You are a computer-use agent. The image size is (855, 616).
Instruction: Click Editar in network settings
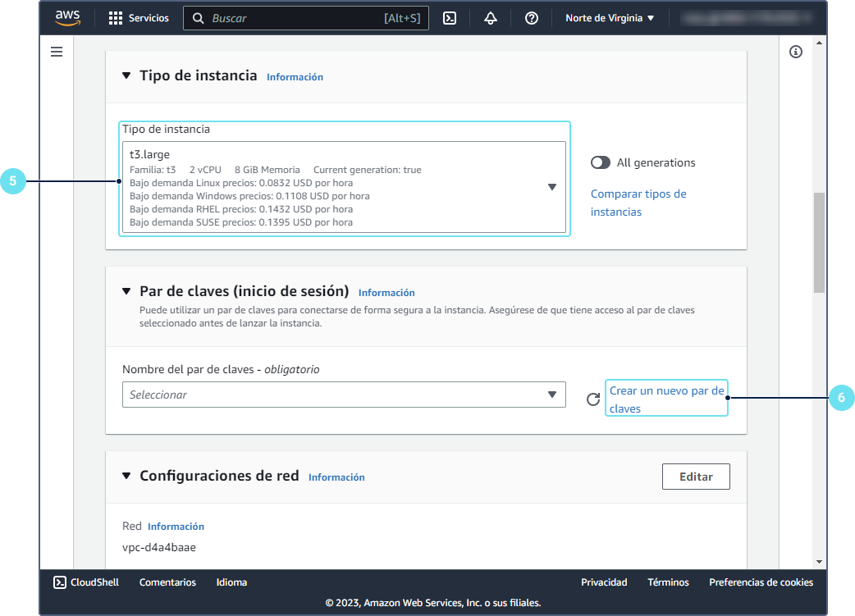tap(696, 477)
